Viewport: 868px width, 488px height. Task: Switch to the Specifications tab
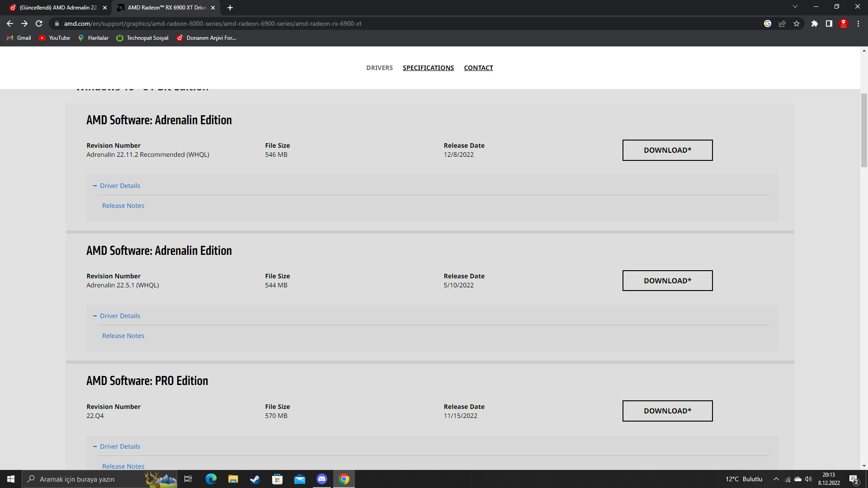click(428, 68)
